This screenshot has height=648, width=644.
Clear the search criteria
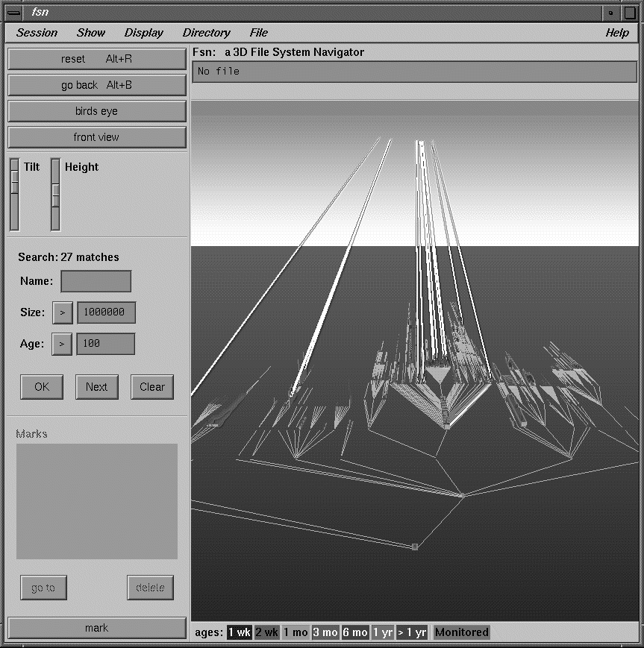tap(152, 387)
